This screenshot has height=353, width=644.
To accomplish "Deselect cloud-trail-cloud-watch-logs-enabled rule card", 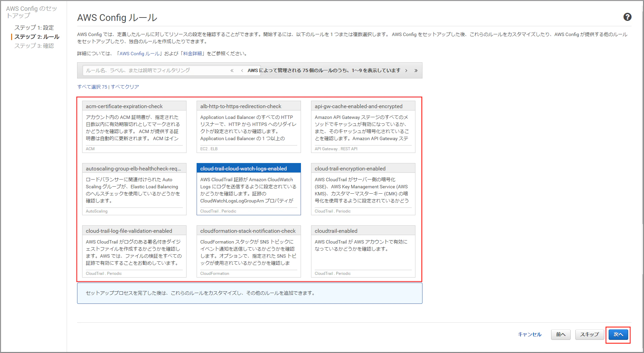I will point(249,189).
